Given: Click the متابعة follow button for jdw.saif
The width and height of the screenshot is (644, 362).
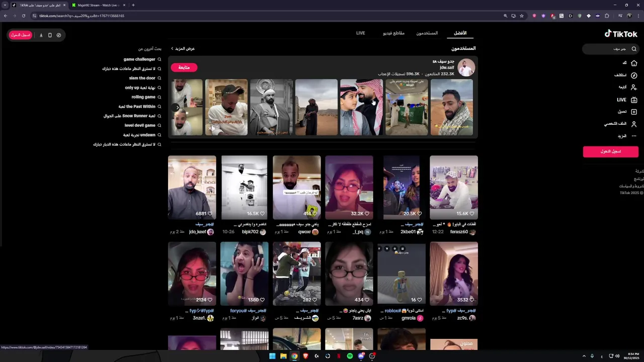Looking at the screenshot, I should [x=184, y=67].
